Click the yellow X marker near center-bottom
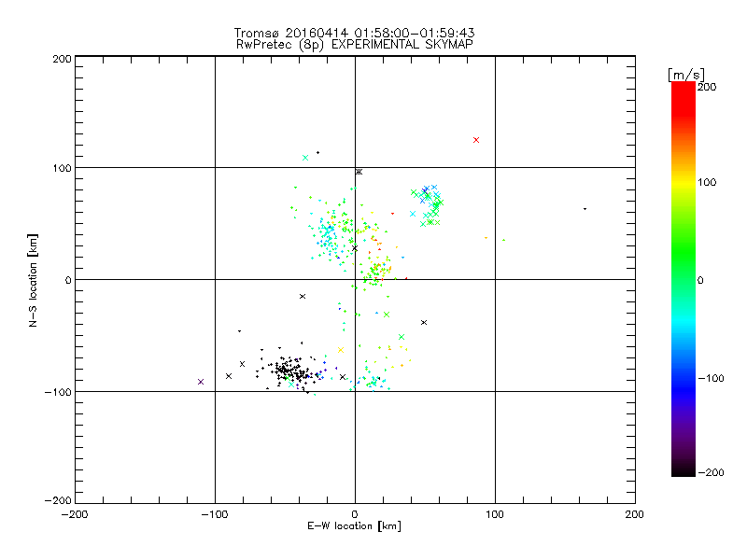The height and width of the screenshot is (560, 747). 341,350
